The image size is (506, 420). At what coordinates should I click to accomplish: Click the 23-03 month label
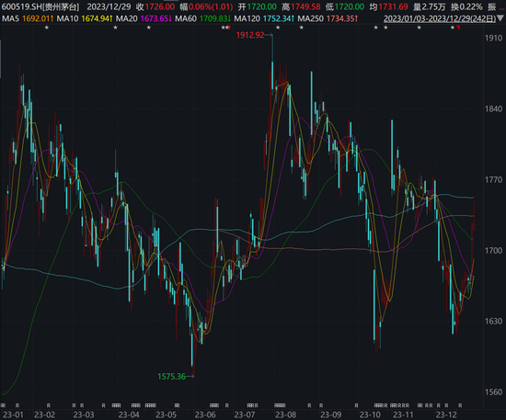(84, 414)
